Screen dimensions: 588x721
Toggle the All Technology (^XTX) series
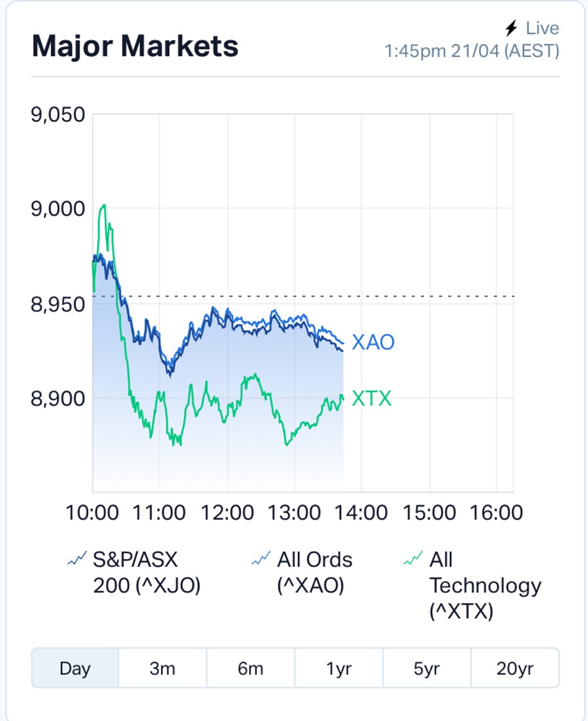click(472, 585)
